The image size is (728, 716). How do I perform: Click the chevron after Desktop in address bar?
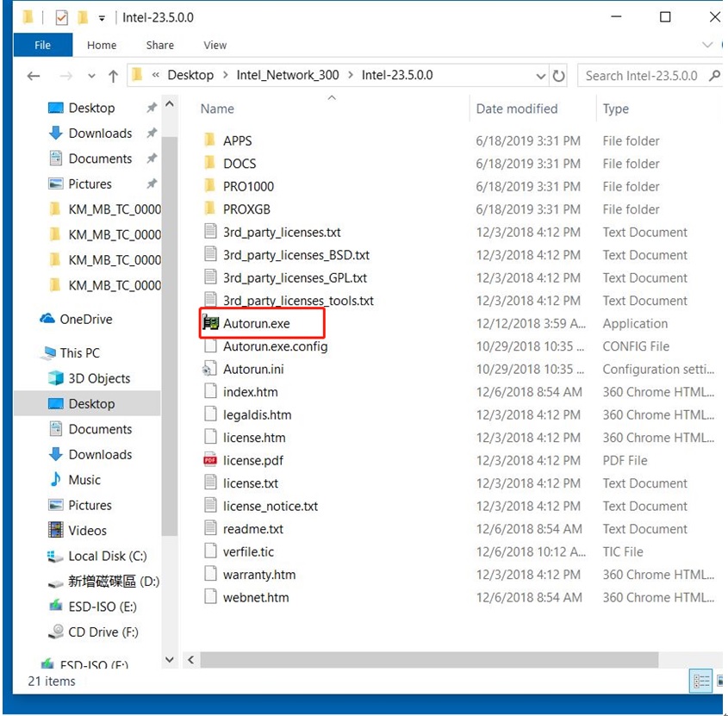[x=225, y=75]
